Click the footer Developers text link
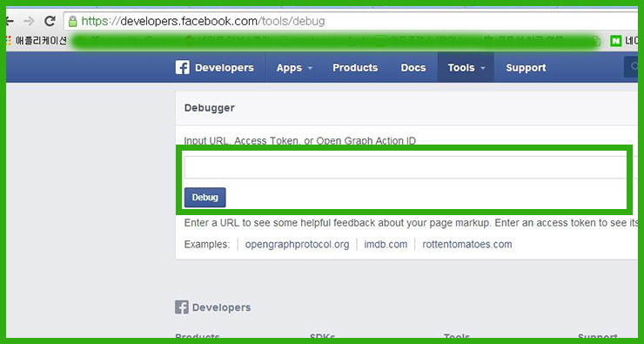Viewport: 644px width, 344px height. click(x=221, y=307)
